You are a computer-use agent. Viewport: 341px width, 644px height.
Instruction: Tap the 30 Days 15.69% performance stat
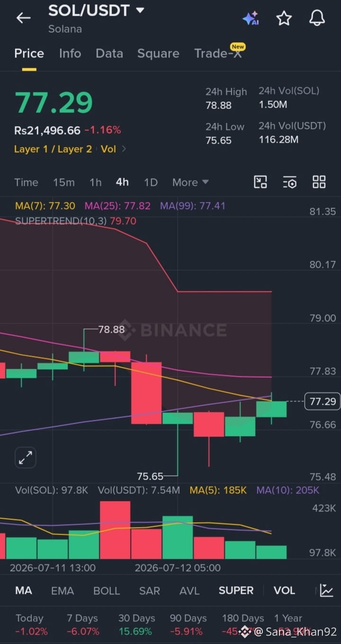(x=137, y=625)
